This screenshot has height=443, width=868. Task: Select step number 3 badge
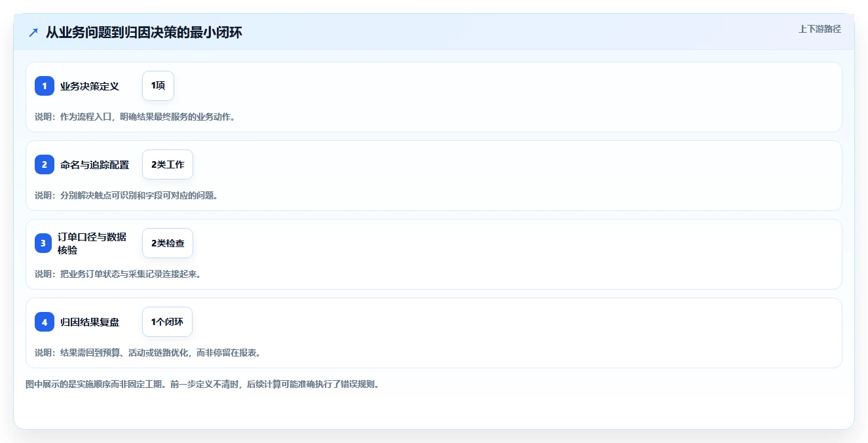[45, 243]
